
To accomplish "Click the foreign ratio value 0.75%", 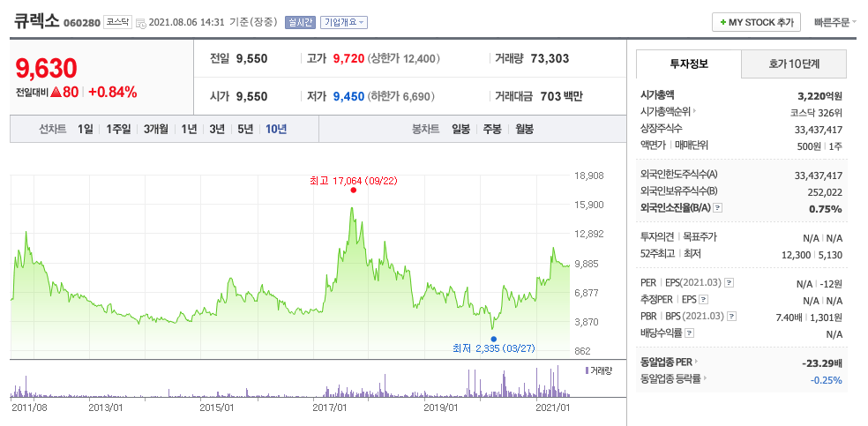I will pos(826,209).
